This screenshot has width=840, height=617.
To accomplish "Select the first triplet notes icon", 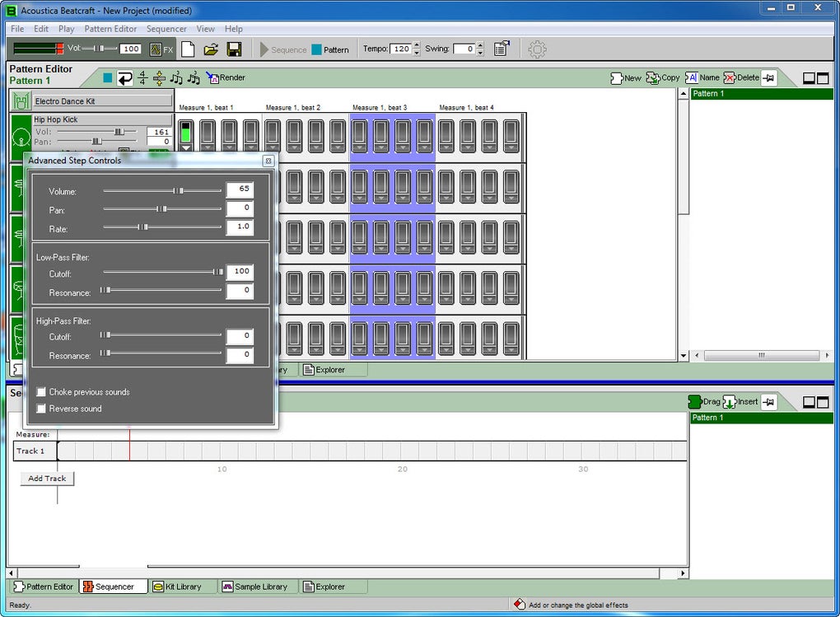I will pos(176,78).
